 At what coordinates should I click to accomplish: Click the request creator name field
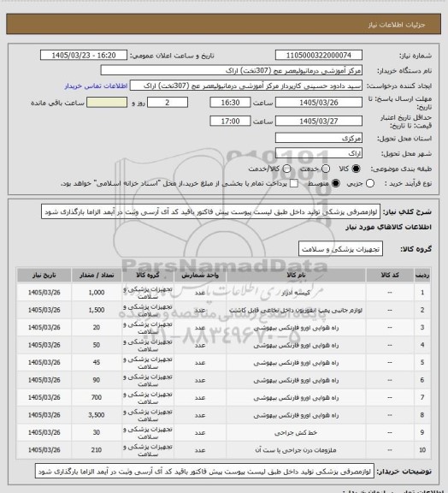(x=246, y=86)
